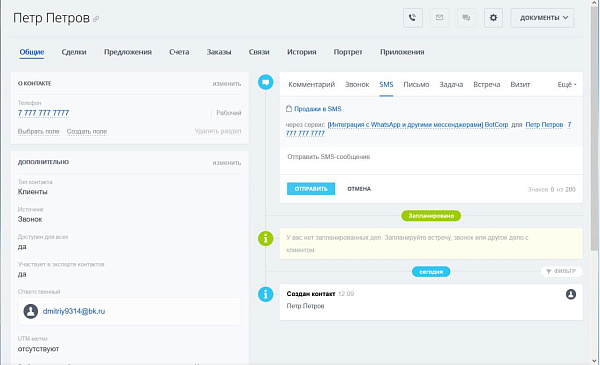Select the Звонок activity tab
600x365 pixels.
pos(357,85)
